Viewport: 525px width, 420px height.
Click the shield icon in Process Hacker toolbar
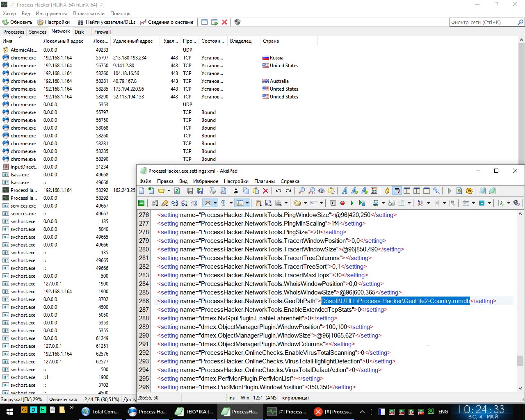(x=237, y=22)
